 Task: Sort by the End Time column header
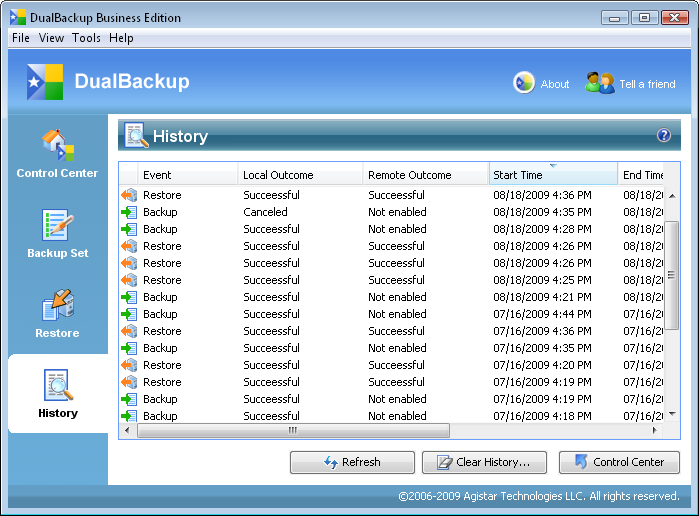641,175
